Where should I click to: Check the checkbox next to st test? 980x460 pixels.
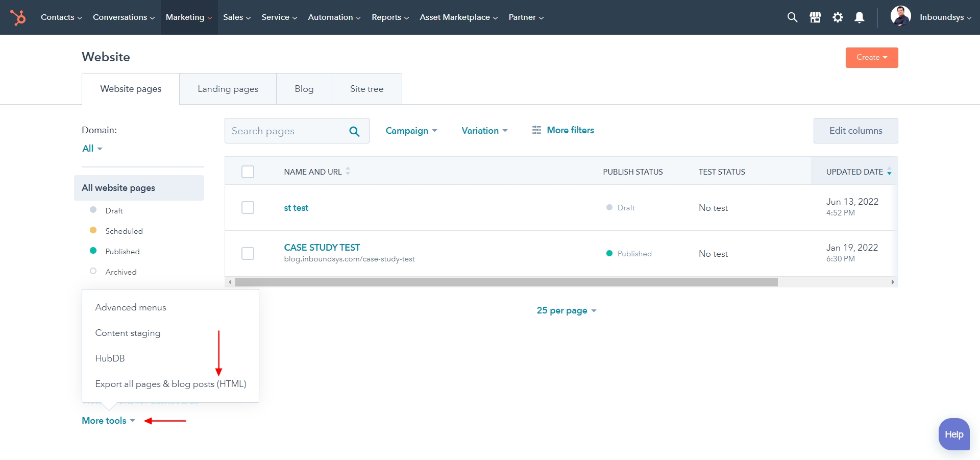tap(248, 208)
